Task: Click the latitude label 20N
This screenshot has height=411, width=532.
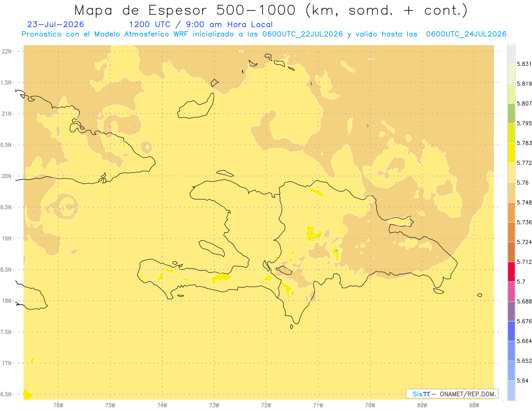Action: tap(8, 176)
